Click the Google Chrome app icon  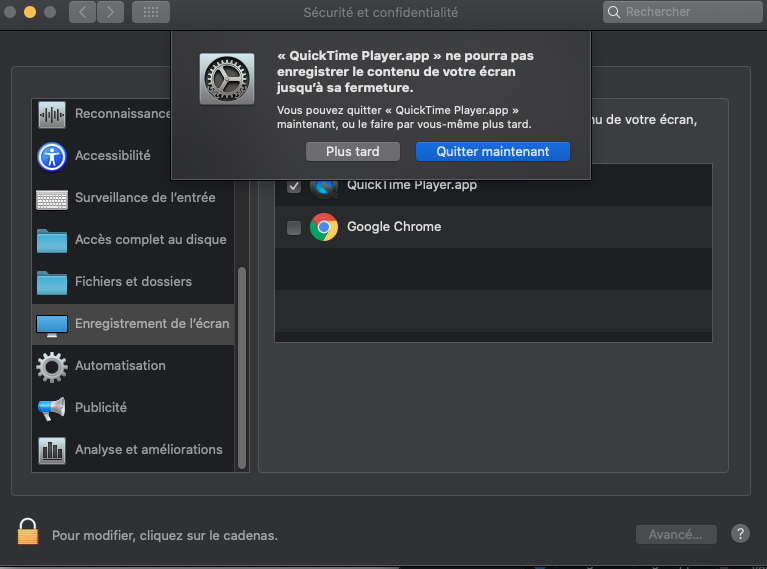pos(324,227)
